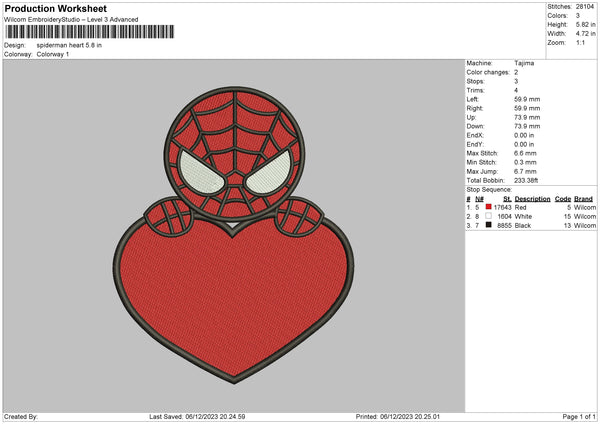
Task: Click the 'Colorway 1' value
Action: pos(53,54)
